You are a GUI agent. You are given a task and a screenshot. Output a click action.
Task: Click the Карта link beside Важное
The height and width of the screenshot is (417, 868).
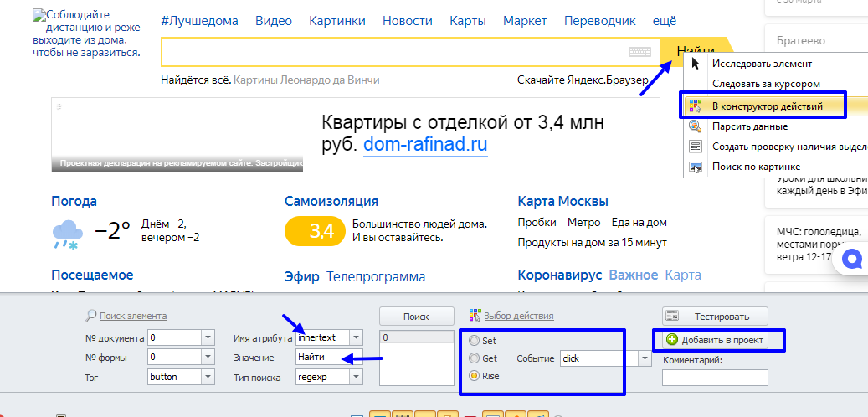(x=682, y=275)
